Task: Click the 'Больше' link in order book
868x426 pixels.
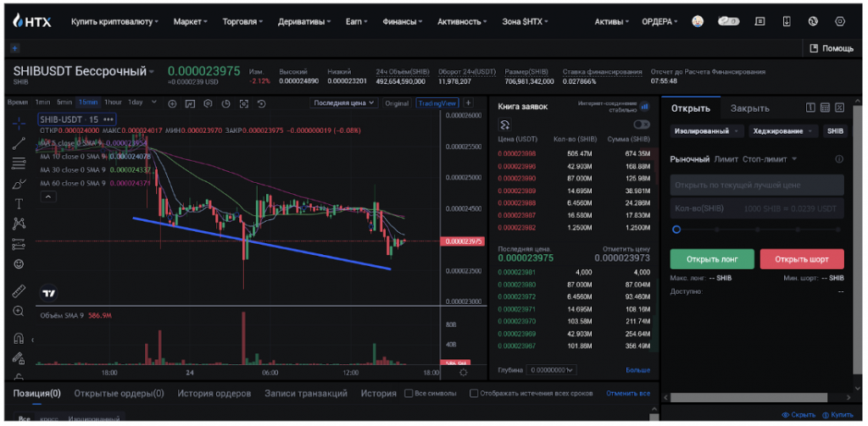Action: click(637, 370)
